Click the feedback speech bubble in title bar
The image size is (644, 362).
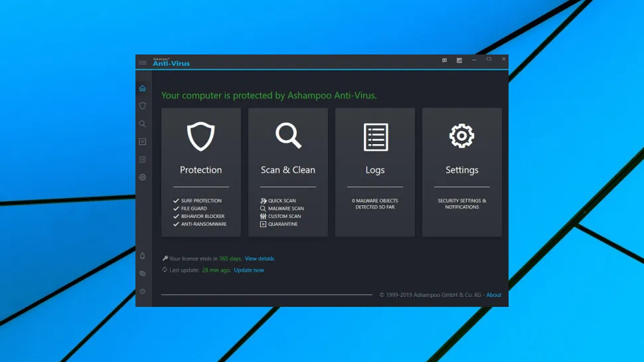pyautogui.click(x=444, y=60)
